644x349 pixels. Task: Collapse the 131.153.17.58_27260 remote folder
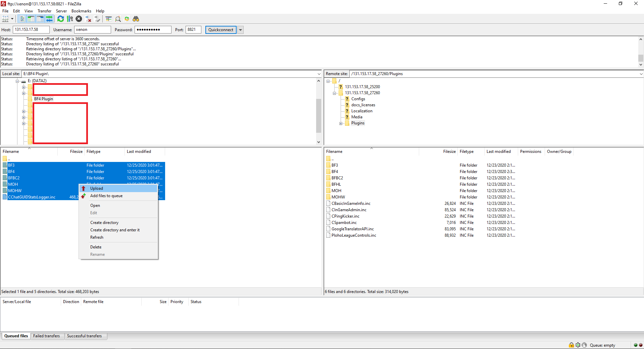[x=335, y=93]
